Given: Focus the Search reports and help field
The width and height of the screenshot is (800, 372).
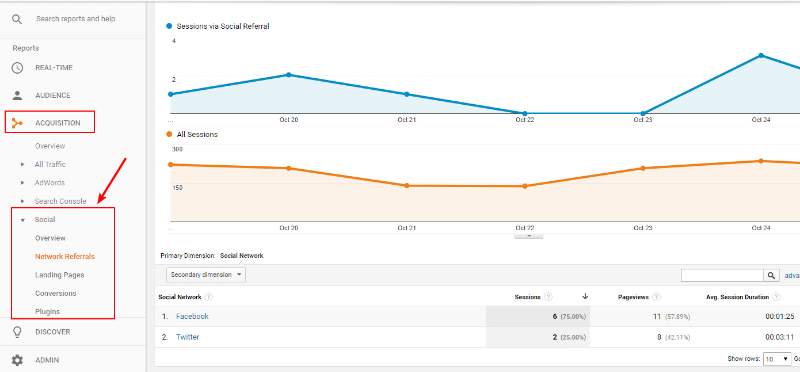Looking at the screenshot, I should [x=76, y=19].
